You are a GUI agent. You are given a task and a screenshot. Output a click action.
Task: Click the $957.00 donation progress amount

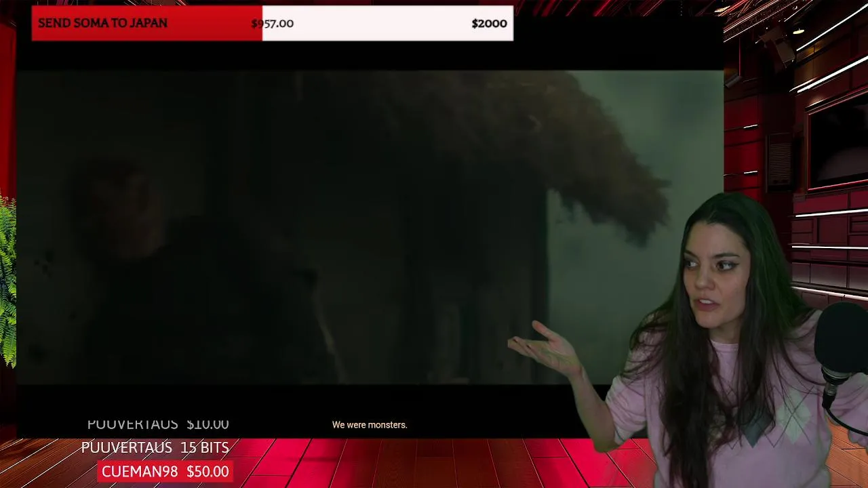click(273, 24)
